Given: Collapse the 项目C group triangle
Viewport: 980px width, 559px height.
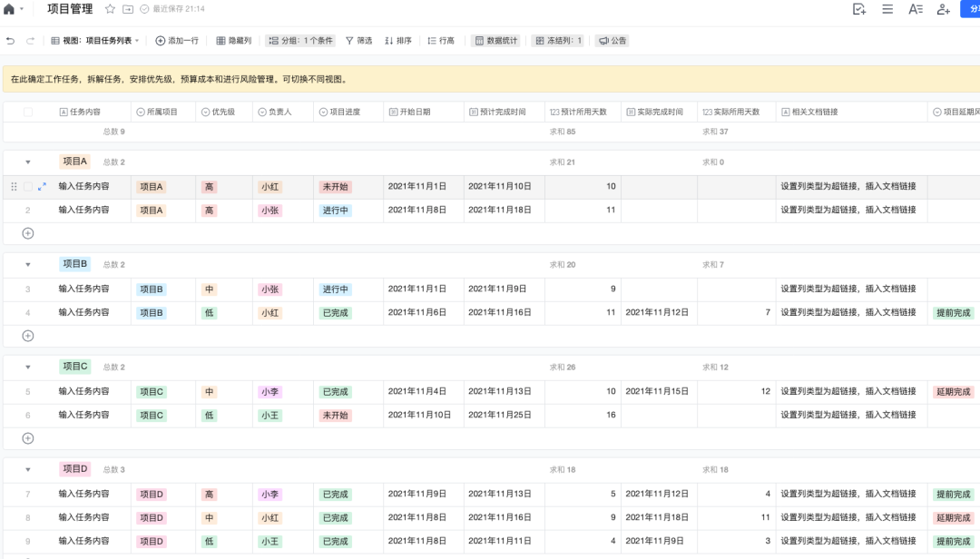Looking at the screenshot, I should [28, 368].
